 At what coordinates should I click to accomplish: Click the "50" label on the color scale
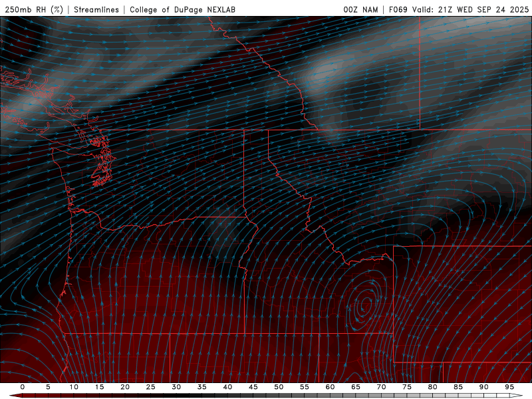pyautogui.click(x=279, y=387)
